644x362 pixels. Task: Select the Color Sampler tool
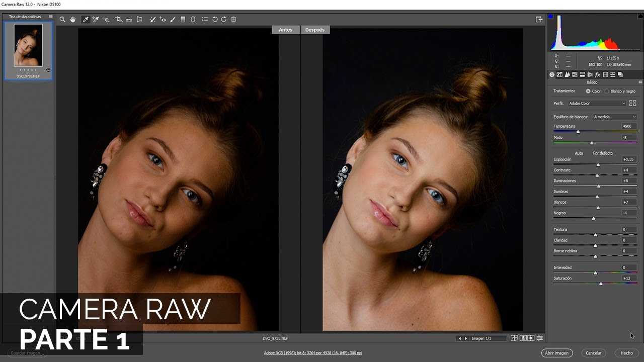click(95, 19)
